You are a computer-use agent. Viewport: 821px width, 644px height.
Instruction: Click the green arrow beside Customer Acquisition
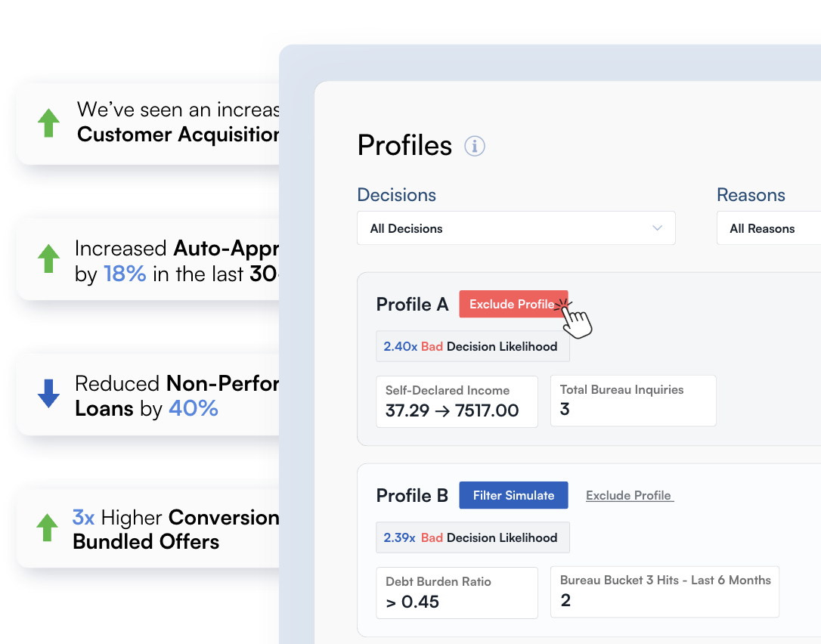point(48,123)
